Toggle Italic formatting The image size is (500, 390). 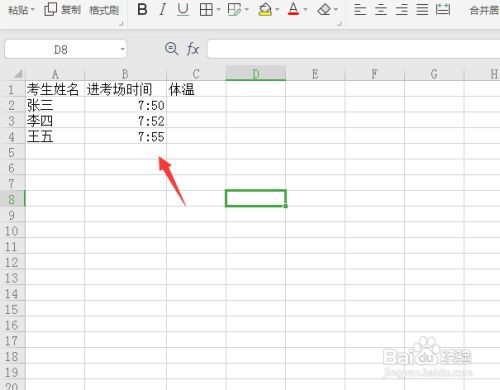pyautogui.click(x=162, y=10)
